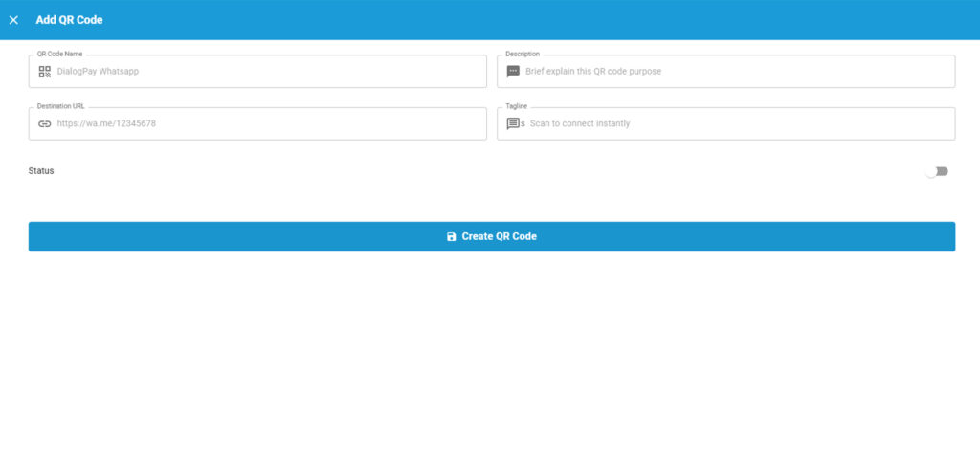Close the Add QR Code dialog
Screen dimensions: 980x459
[x=13, y=20]
